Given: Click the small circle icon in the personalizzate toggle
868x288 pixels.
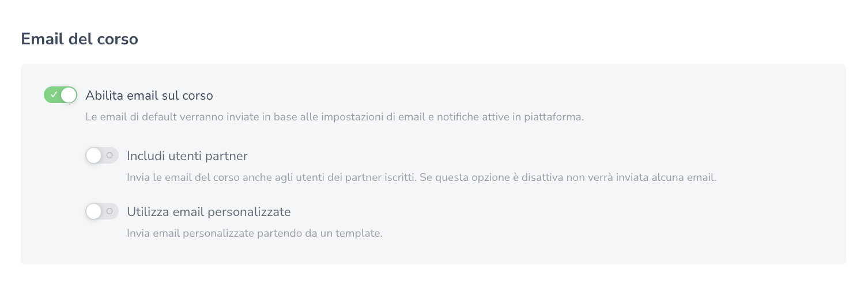Looking at the screenshot, I should point(110,211).
